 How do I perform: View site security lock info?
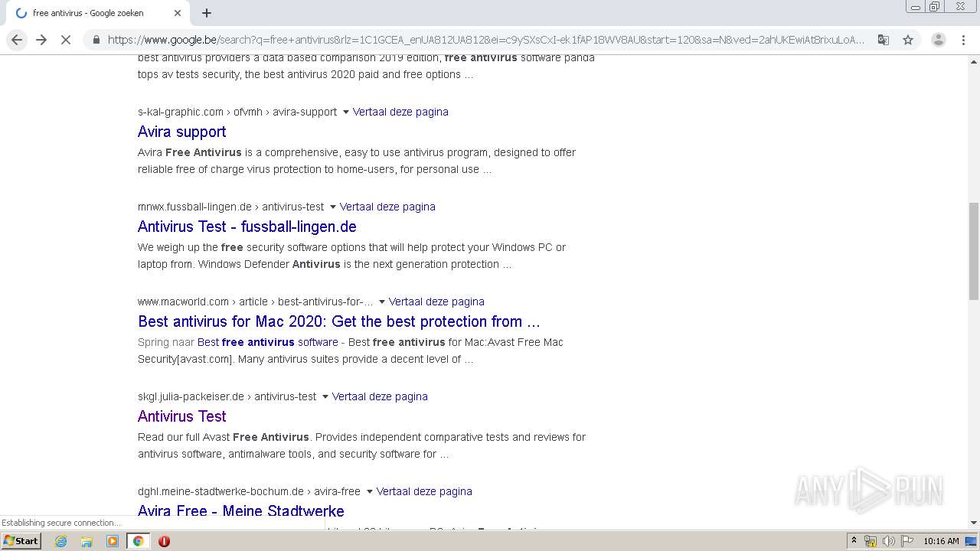click(x=96, y=40)
